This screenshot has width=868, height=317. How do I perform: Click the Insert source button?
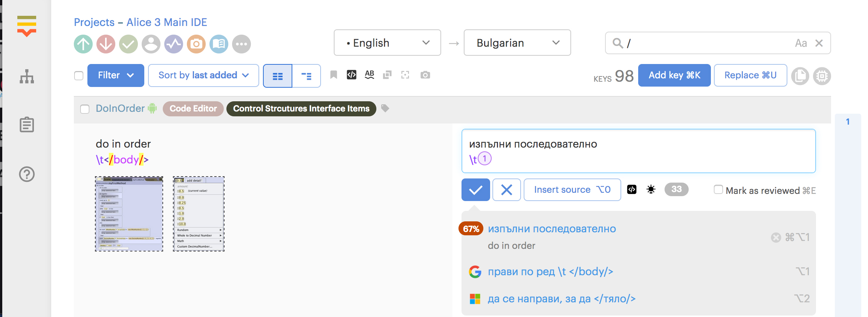tap(572, 190)
